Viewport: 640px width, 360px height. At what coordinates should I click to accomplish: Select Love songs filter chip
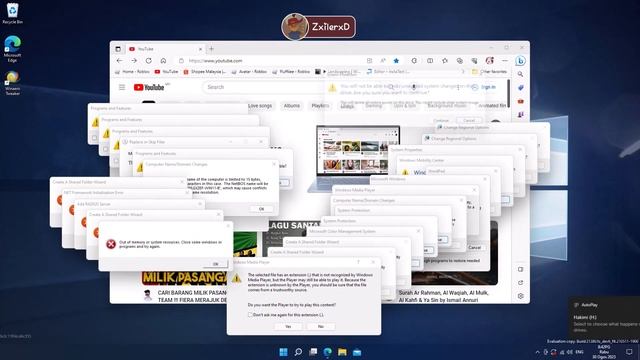260,106
